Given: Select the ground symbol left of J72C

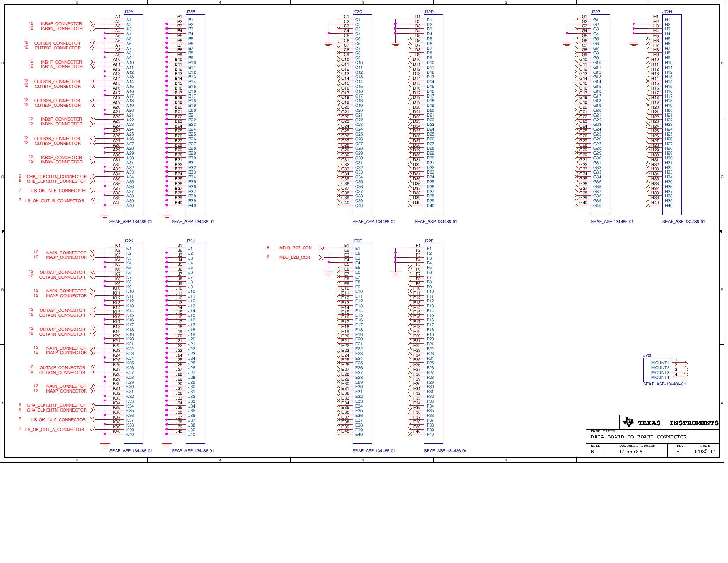Looking at the screenshot, I should point(328,44).
